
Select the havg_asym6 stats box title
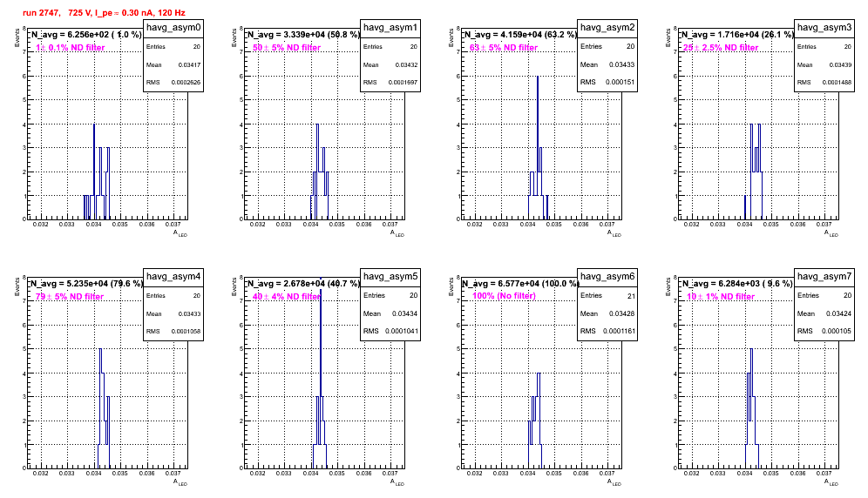click(607, 277)
